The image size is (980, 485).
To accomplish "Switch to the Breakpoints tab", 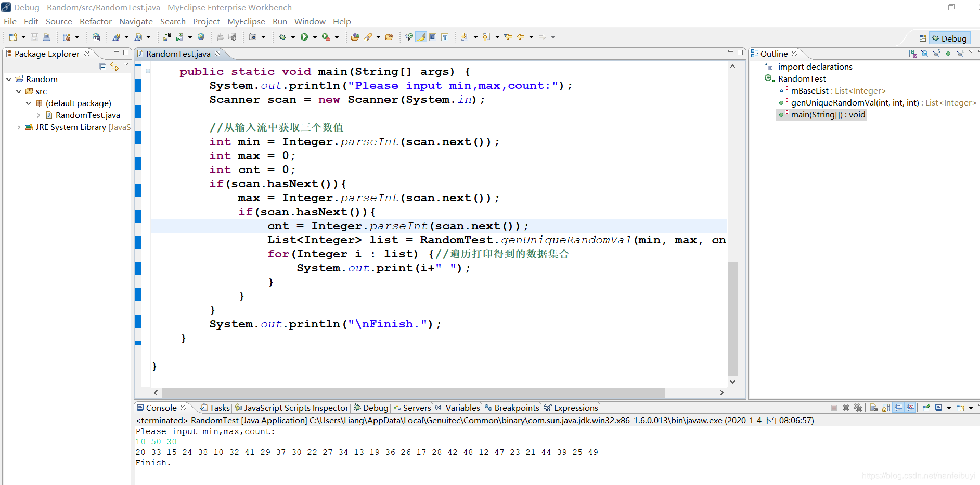I will 512,408.
